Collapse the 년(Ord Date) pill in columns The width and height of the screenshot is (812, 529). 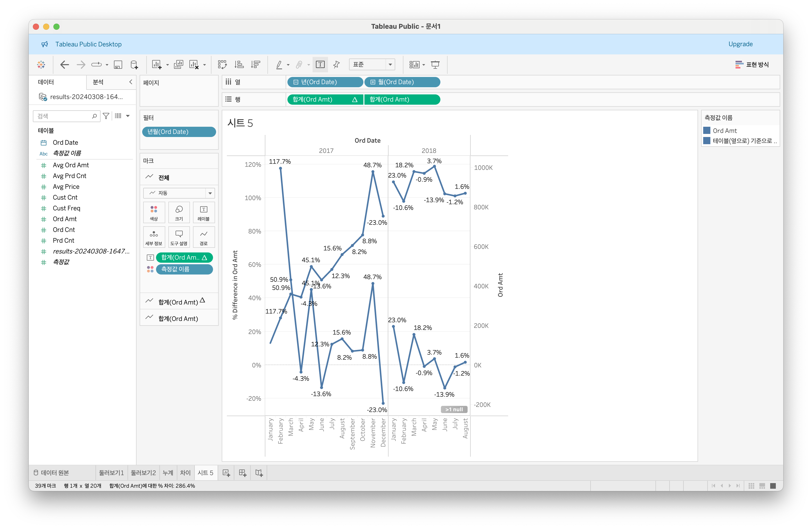click(x=296, y=82)
